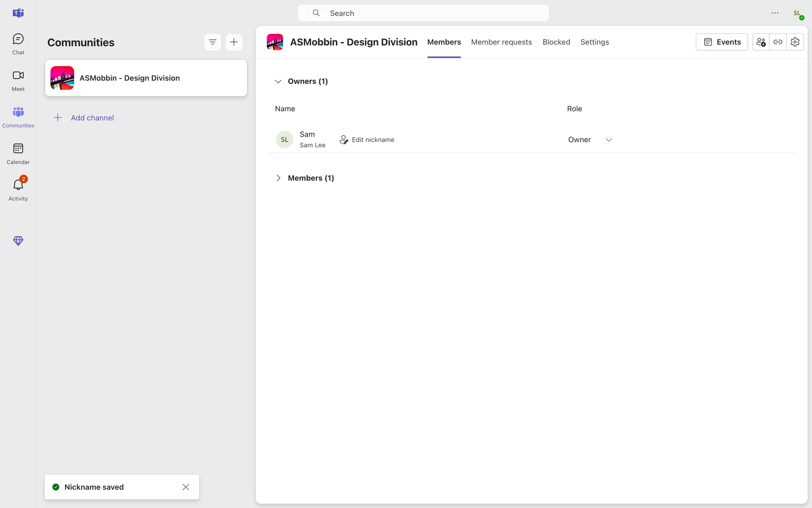Expand the Members (1) section
Viewport: 812px width, 508px height.
pyautogui.click(x=278, y=178)
